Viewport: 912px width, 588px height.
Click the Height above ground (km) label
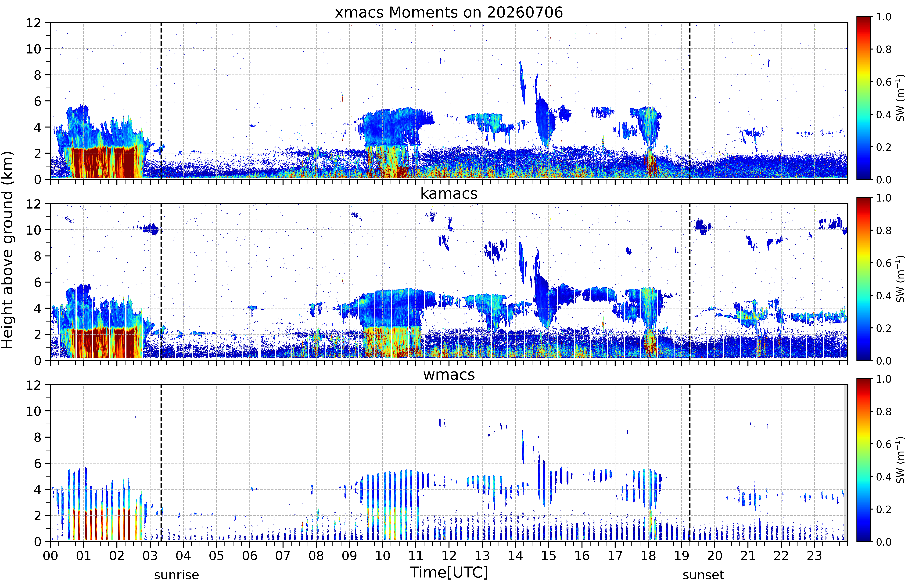click(7, 250)
